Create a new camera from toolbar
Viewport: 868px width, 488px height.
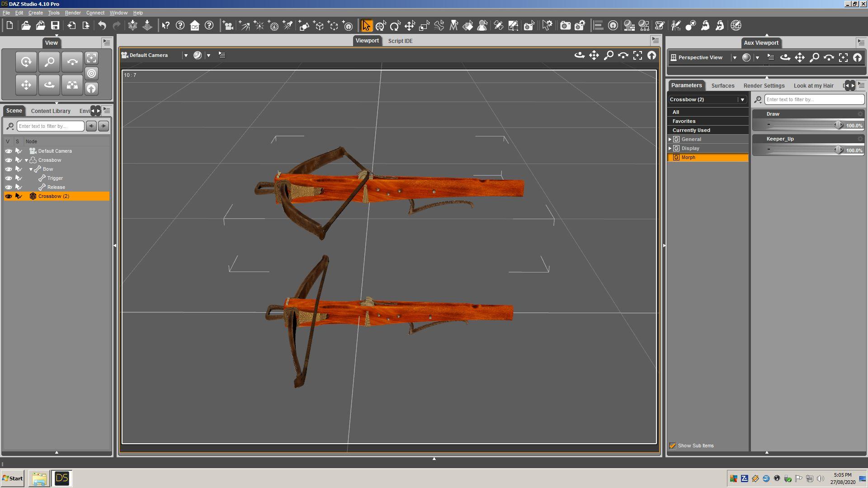click(x=228, y=26)
